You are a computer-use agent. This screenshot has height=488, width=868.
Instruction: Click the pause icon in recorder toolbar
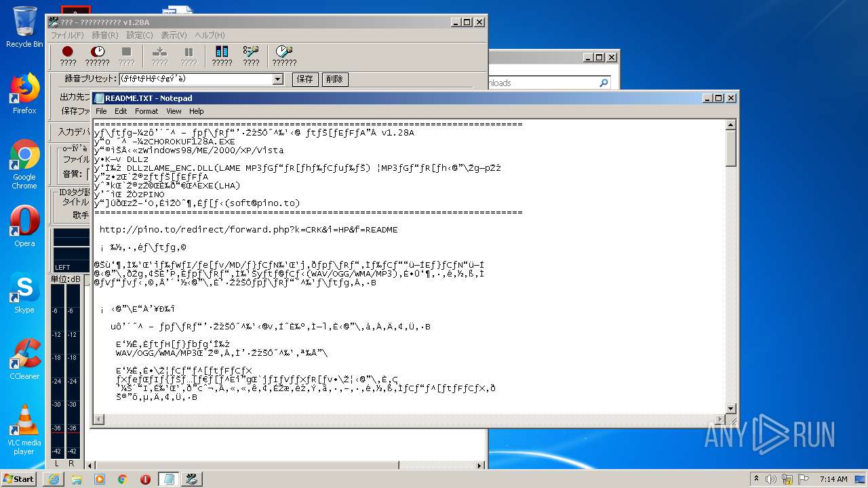[x=189, y=52]
